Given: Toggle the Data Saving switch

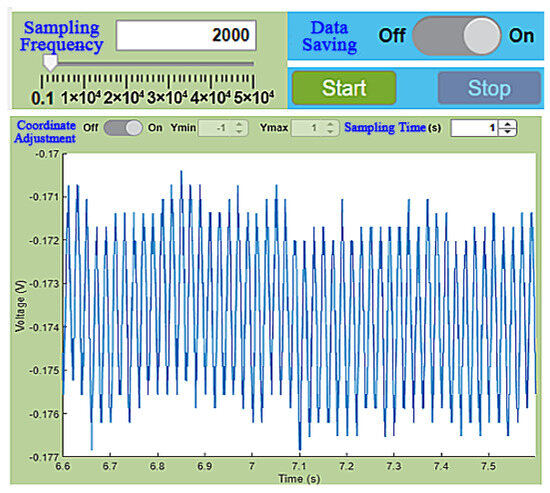Looking at the screenshot, I should [457, 36].
